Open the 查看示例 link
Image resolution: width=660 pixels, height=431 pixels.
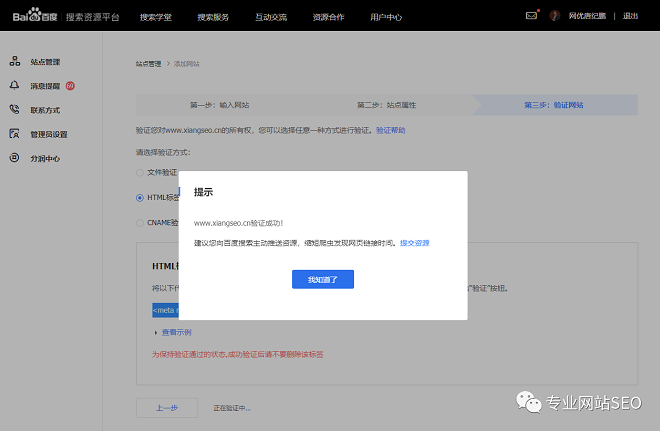177,333
